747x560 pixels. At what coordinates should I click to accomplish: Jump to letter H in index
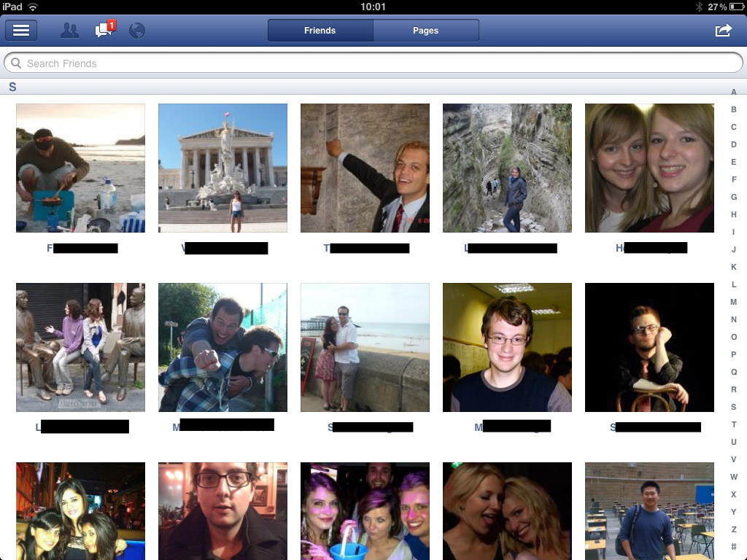[734, 214]
